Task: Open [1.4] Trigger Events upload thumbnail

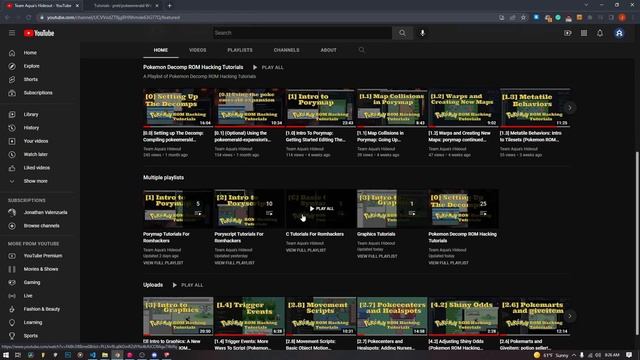Action: pyautogui.click(x=249, y=316)
